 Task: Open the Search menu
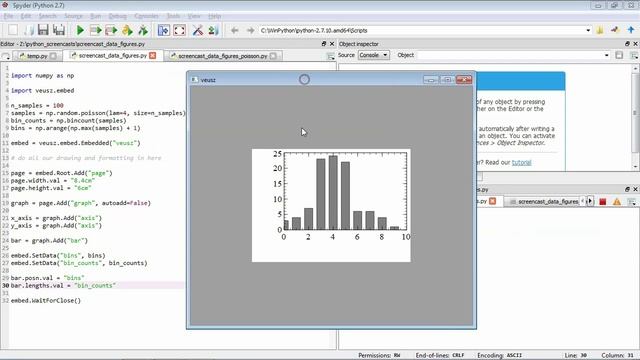pos(48,16)
